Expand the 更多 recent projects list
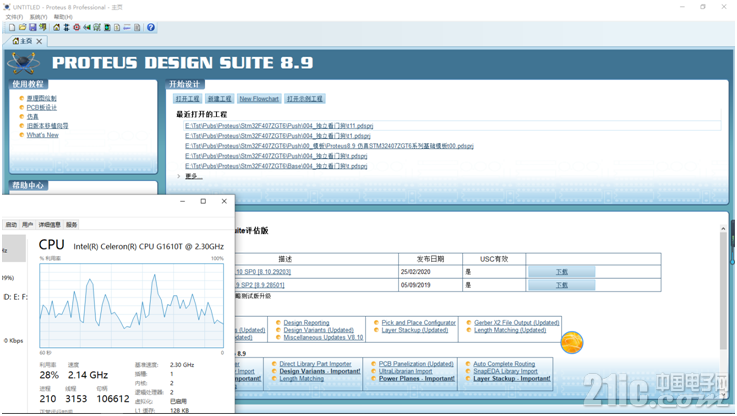Viewport: 737px width, 416px height. [194, 176]
